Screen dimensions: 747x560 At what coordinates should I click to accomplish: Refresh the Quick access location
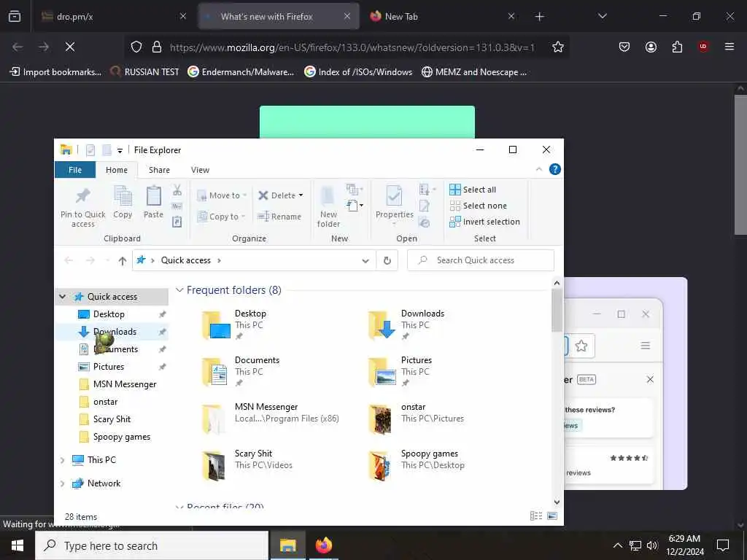(387, 260)
